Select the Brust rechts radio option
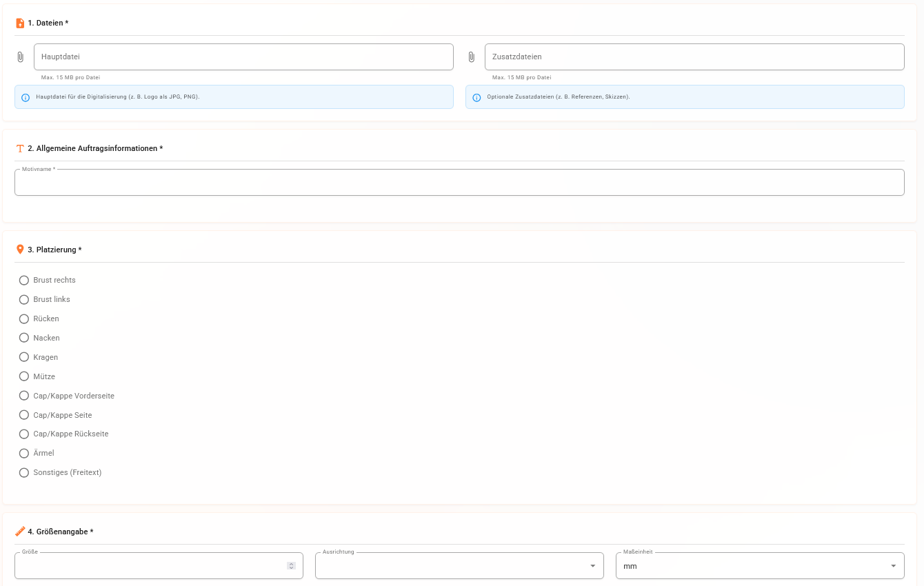 point(24,280)
